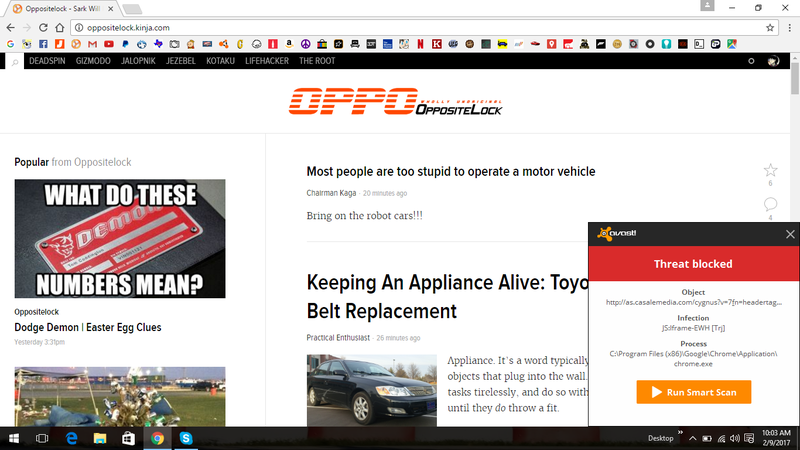Open the purple peace sign bookmark
The height and width of the screenshot is (450, 800).
tap(306, 44)
